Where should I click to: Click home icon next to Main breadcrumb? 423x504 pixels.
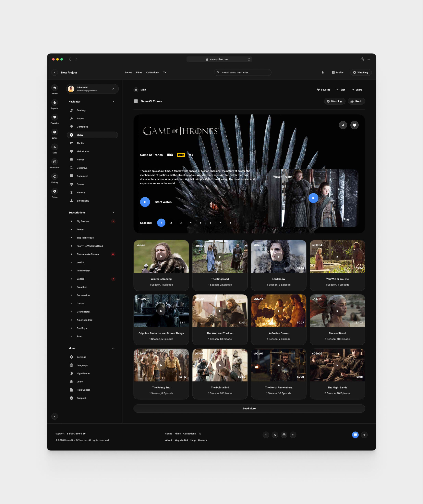pyautogui.click(x=136, y=90)
